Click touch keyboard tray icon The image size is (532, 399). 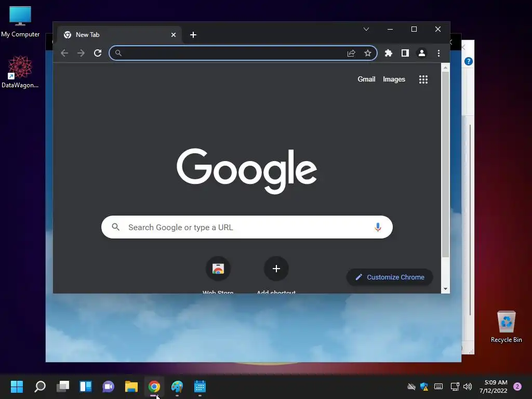(438, 387)
